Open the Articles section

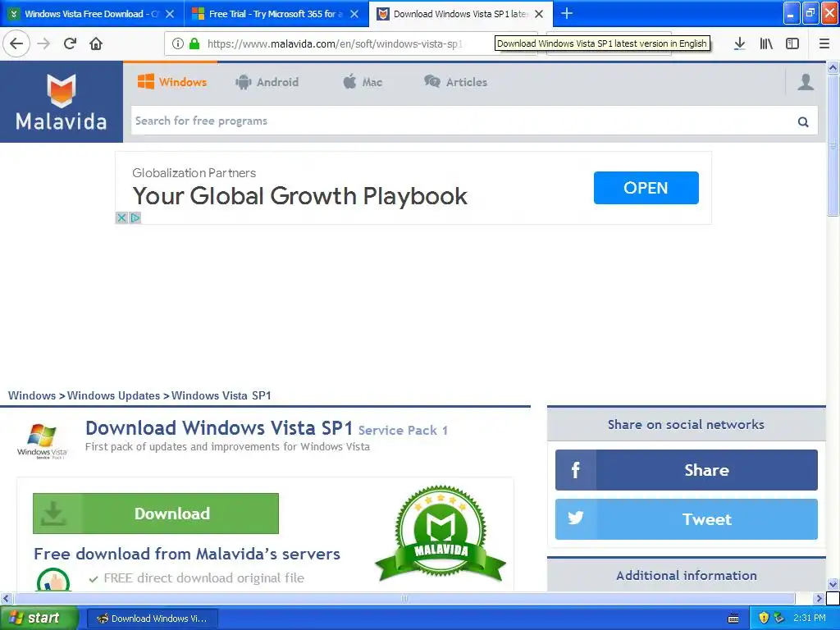click(455, 82)
